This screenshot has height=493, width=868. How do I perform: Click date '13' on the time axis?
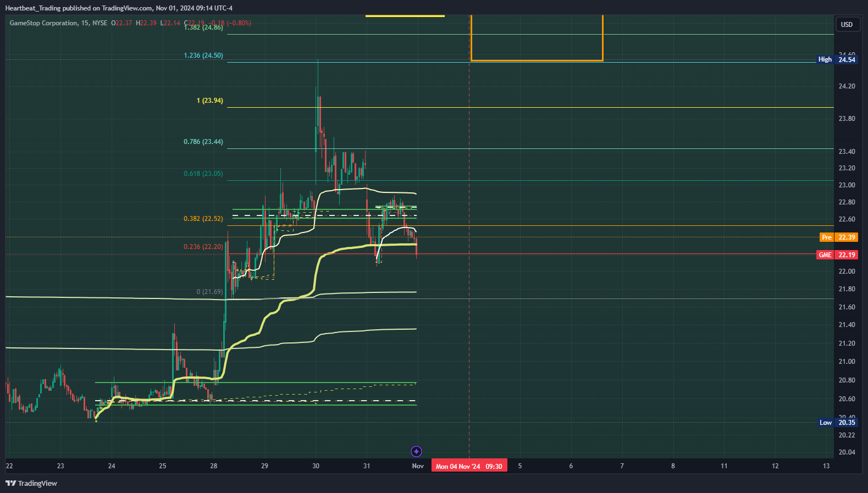826,466
